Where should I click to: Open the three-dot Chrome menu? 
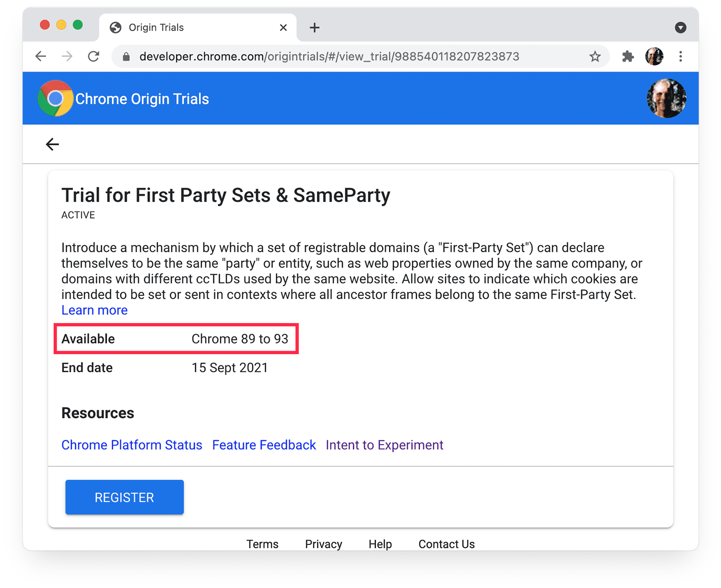[681, 56]
